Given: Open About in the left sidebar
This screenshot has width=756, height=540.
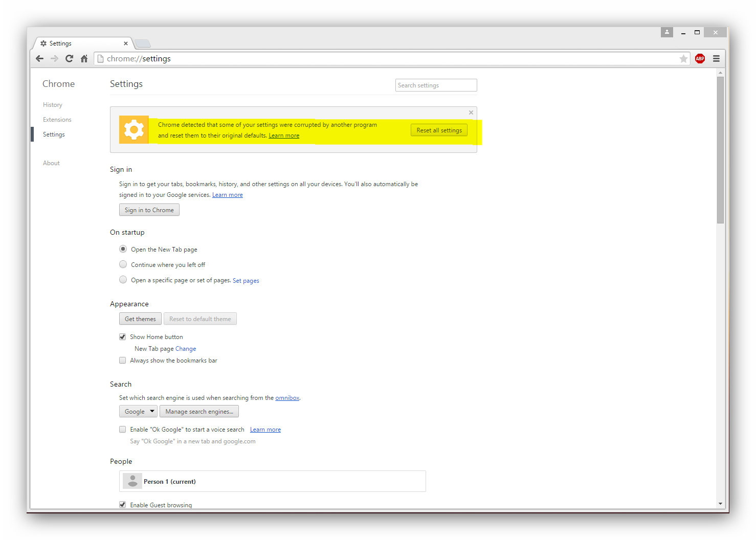Looking at the screenshot, I should 51,163.
